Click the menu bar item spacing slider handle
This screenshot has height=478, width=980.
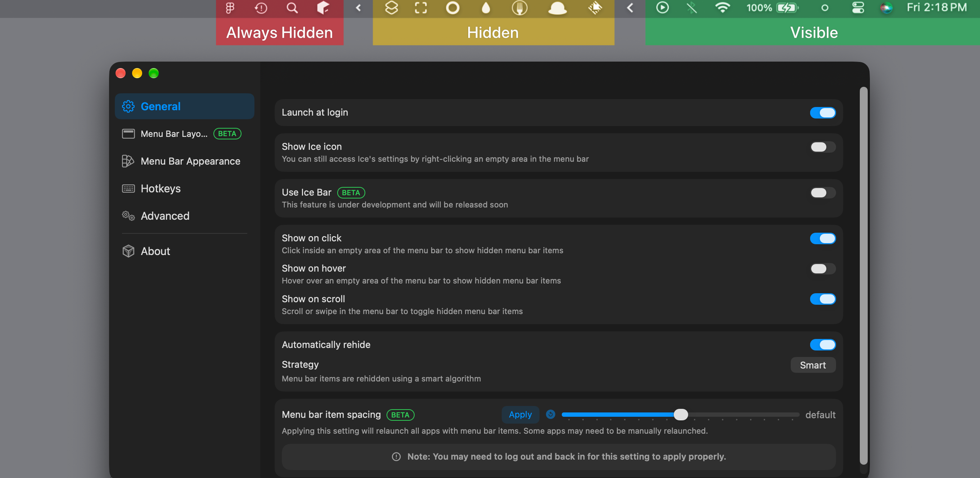pyautogui.click(x=681, y=414)
